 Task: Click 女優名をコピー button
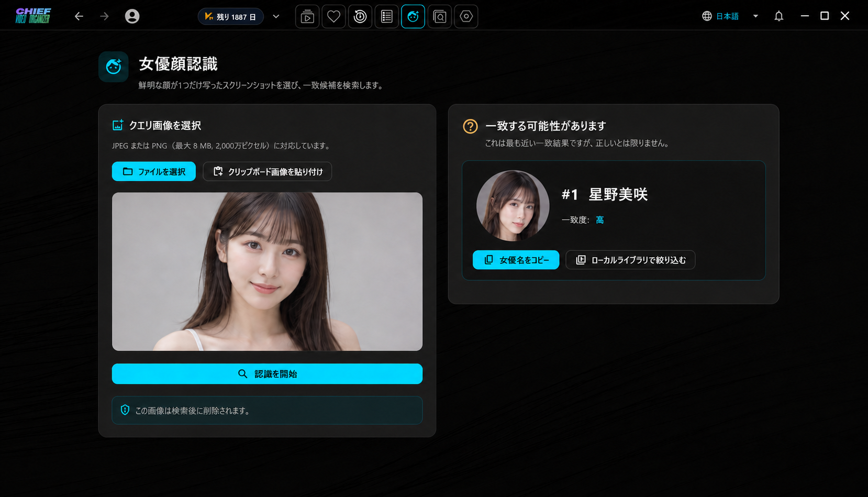tap(516, 260)
